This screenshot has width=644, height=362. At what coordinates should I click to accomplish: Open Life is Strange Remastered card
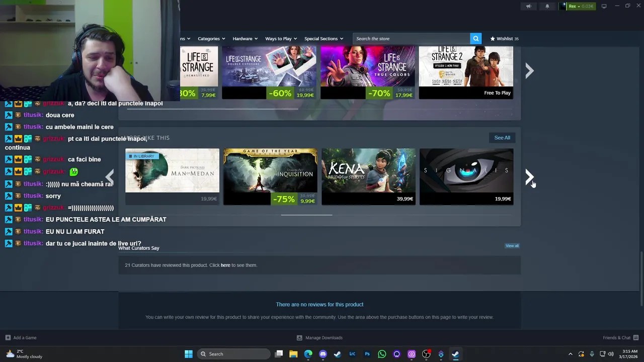click(x=199, y=73)
